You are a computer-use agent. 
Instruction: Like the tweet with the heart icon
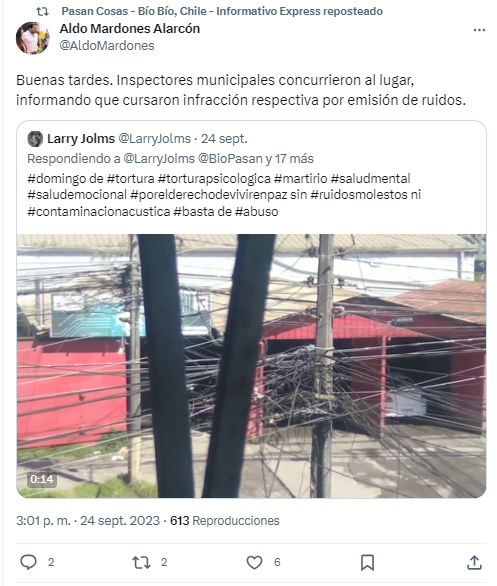[x=254, y=562]
